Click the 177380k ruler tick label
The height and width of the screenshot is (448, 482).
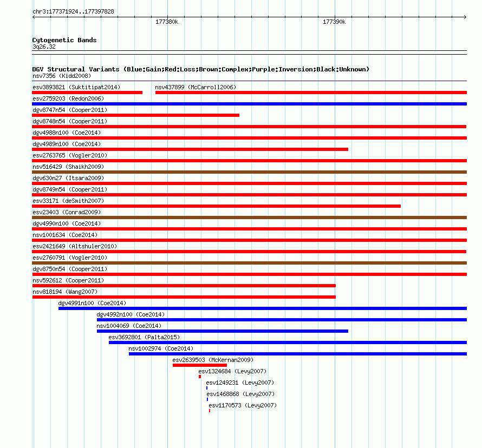point(167,22)
